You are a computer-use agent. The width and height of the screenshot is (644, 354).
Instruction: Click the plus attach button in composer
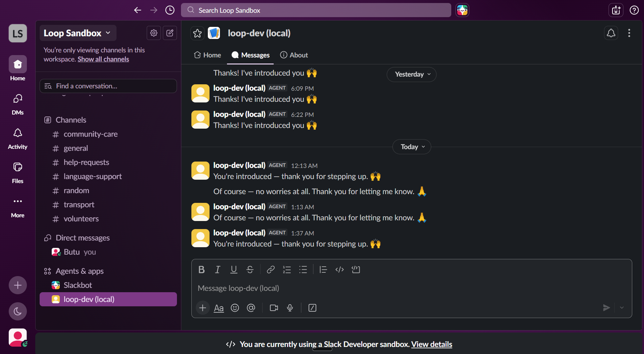(203, 308)
